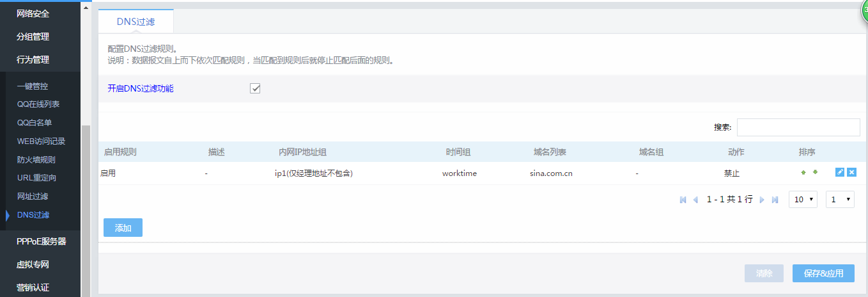Sort by the 域名列表 column header

pos(550,152)
